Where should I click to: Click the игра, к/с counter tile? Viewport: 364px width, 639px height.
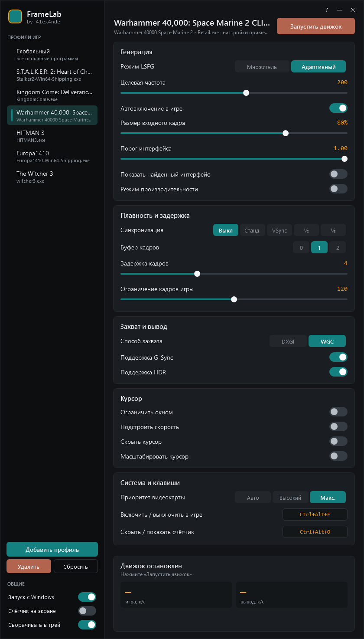(176, 595)
